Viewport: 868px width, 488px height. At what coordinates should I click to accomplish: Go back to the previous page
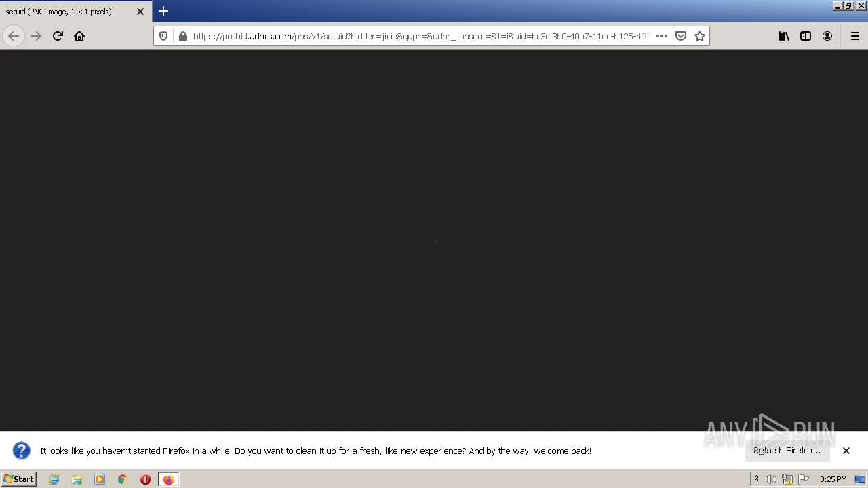pos(14,36)
